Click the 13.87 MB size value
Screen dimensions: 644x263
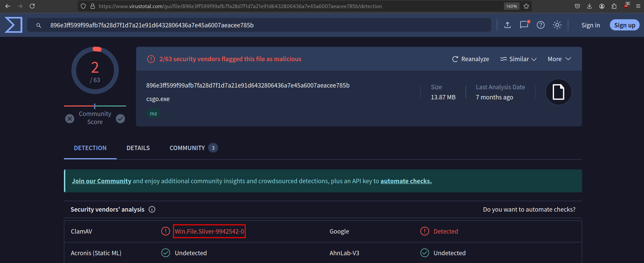443,97
